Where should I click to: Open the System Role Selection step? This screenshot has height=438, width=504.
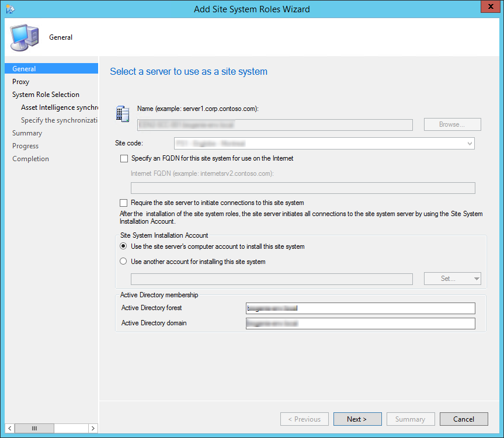[46, 95]
